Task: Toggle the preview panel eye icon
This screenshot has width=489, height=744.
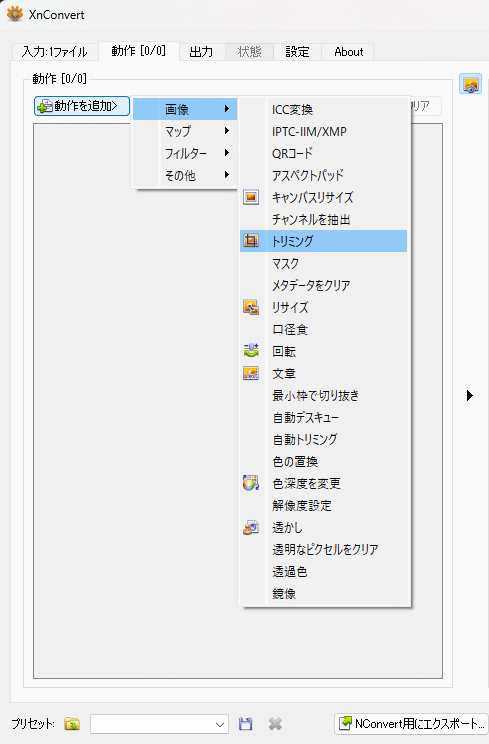Action: pyautogui.click(x=471, y=84)
